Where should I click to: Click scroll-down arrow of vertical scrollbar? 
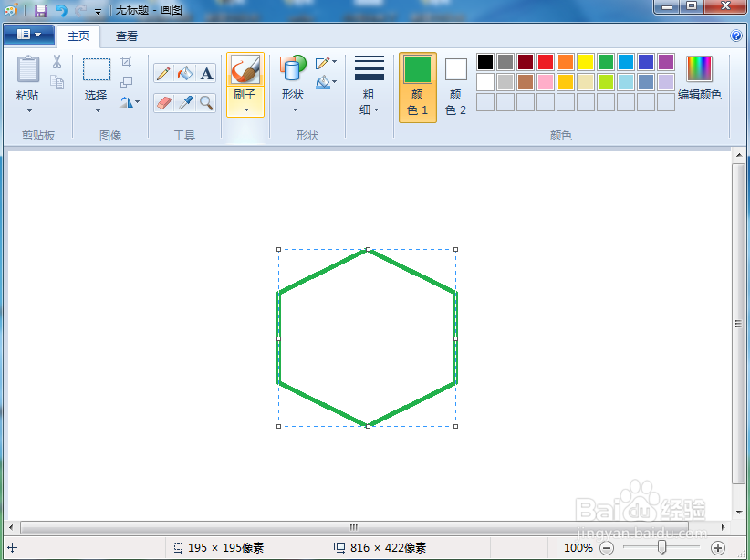pyautogui.click(x=739, y=513)
